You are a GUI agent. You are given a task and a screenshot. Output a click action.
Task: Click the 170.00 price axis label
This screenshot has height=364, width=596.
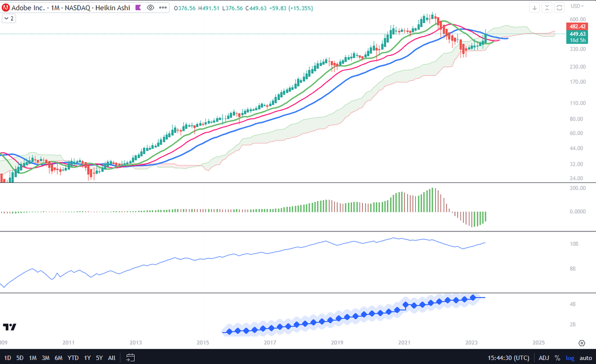click(577, 82)
